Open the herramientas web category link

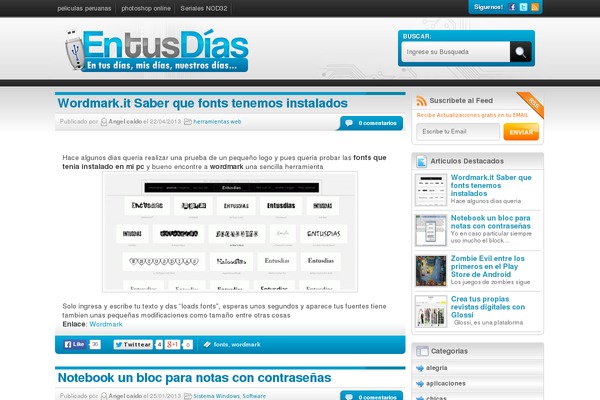tap(217, 122)
